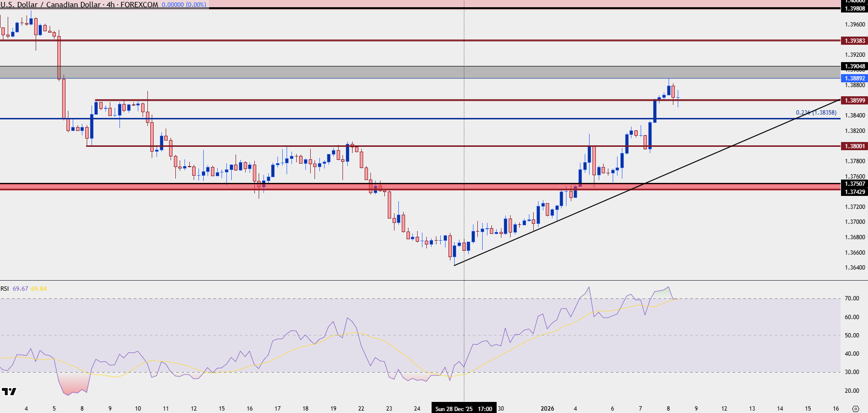Select the 1.37507 support price label
Viewport: 868px width, 413px height.
(855, 183)
